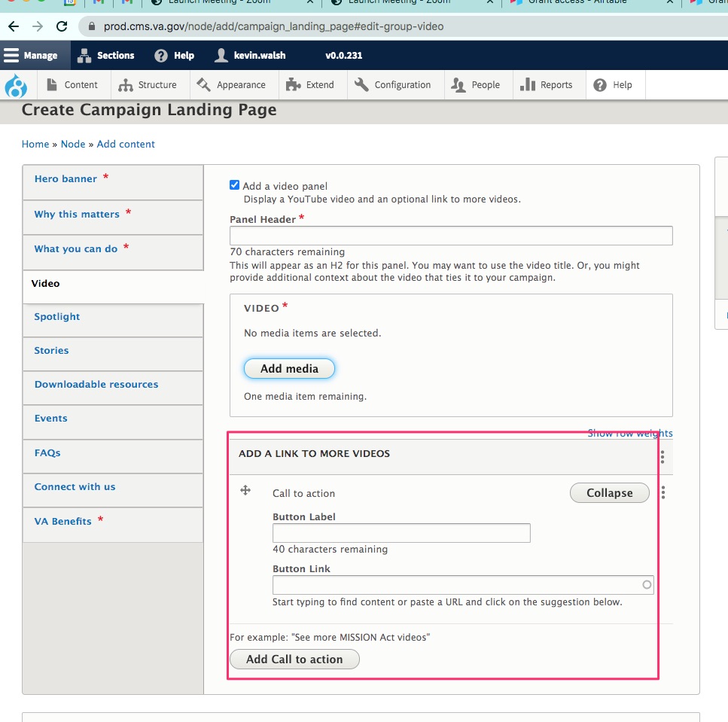This screenshot has width=728, height=722.
Task: Reload the page with refresh icon
Action: [62, 26]
